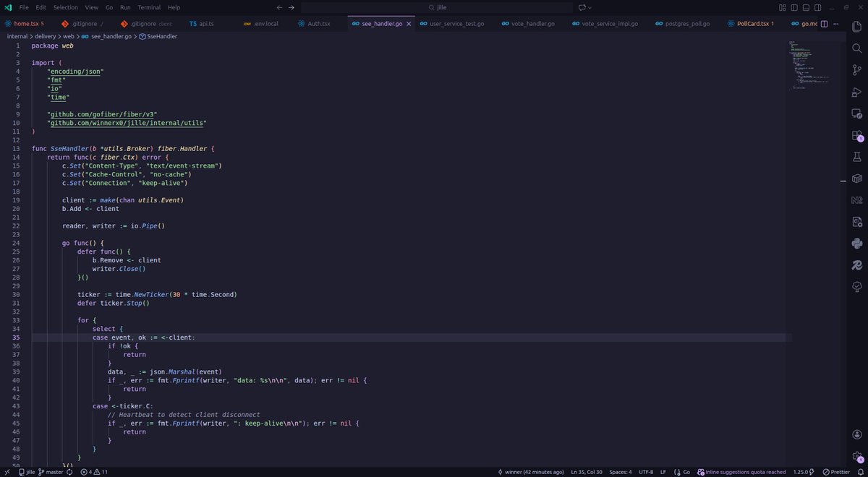Select the 1.25.0 Go version in status bar
The height and width of the screenshot is (477, 868).
[802, 472]
